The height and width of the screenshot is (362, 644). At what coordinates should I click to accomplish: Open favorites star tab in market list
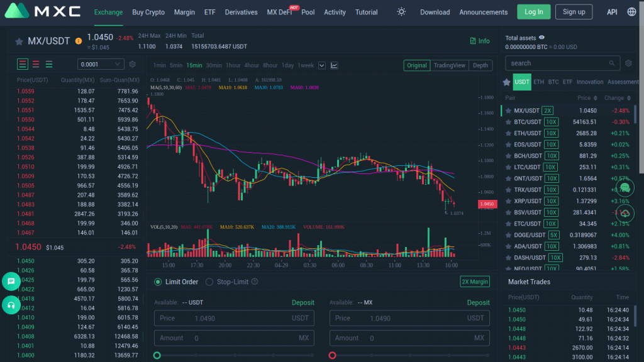[506, 82]
